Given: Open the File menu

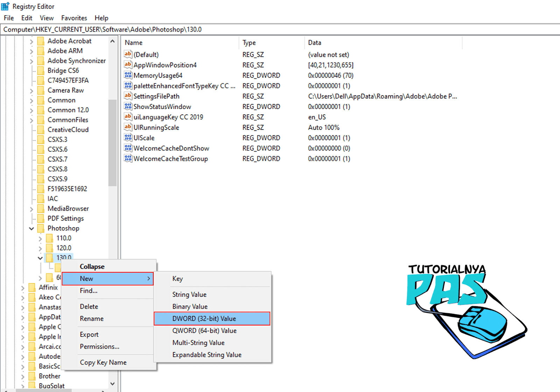Looking at the screenshot, I should (x=9, y=18).
